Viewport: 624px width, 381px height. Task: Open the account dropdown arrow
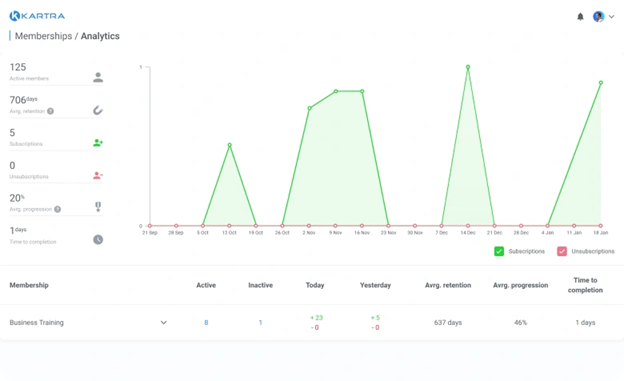(612, 17)
